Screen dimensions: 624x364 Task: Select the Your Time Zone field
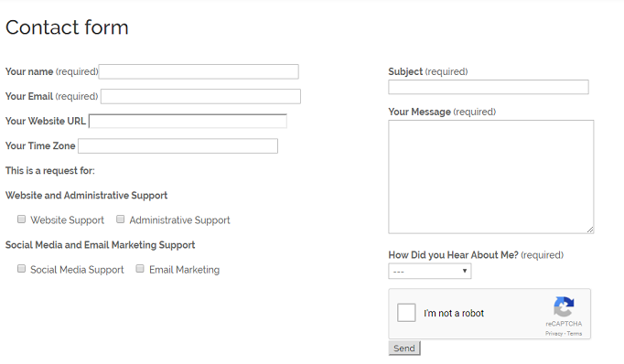point(178,146)
